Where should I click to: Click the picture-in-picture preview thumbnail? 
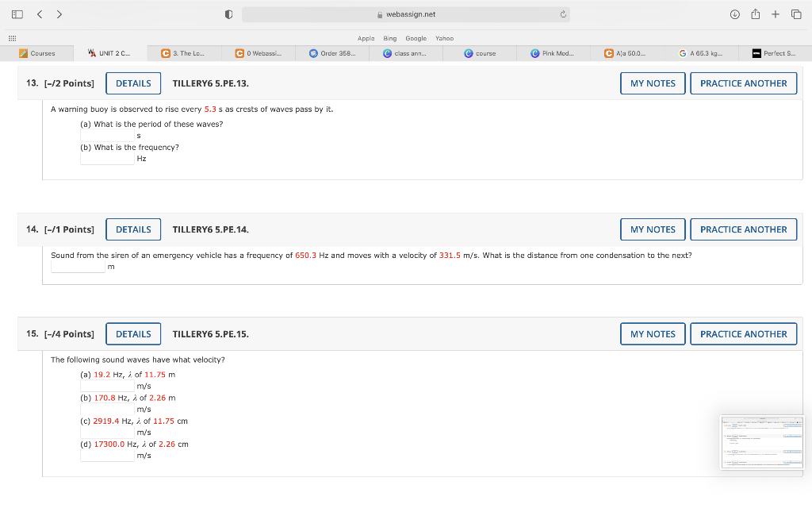[761, 441]
